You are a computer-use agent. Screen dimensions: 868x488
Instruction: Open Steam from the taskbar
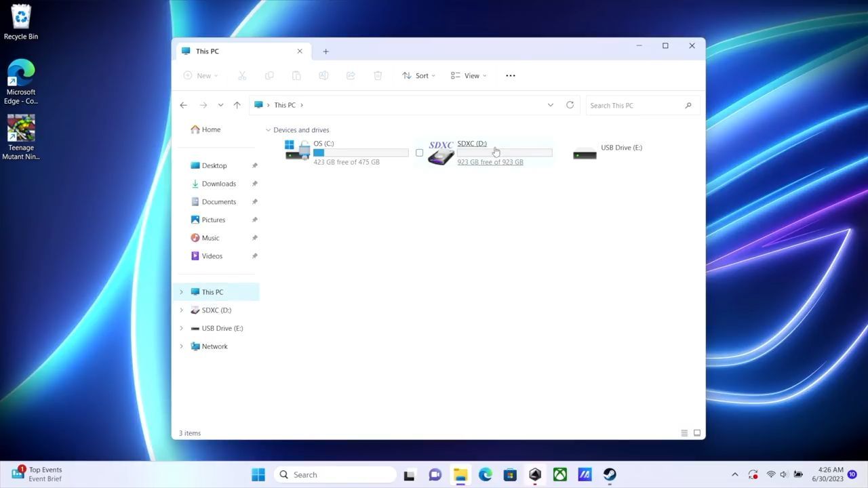[x=610, y=474]
